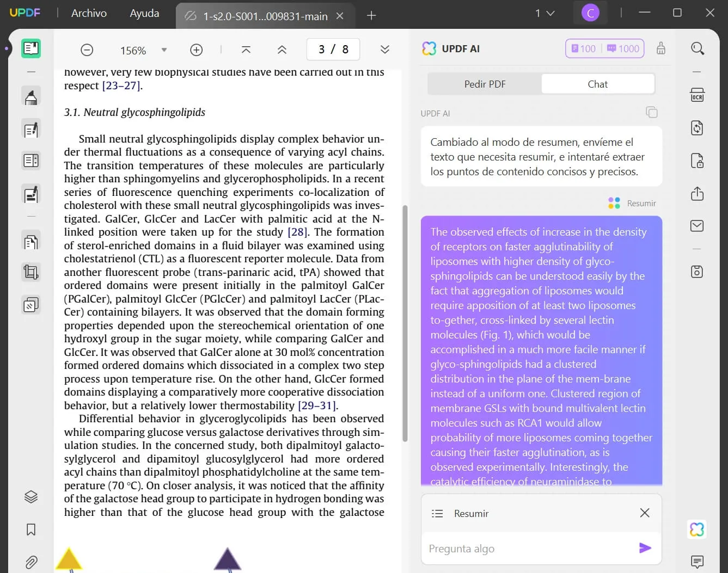Jump to the last page using double chevron
Screen dimensions: 728x573
[385, 50]
